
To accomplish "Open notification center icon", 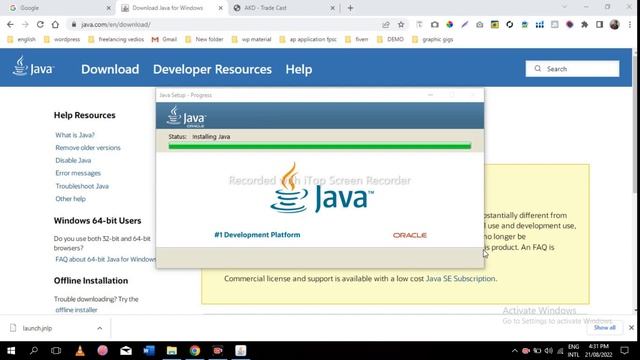I will point(624,351).
